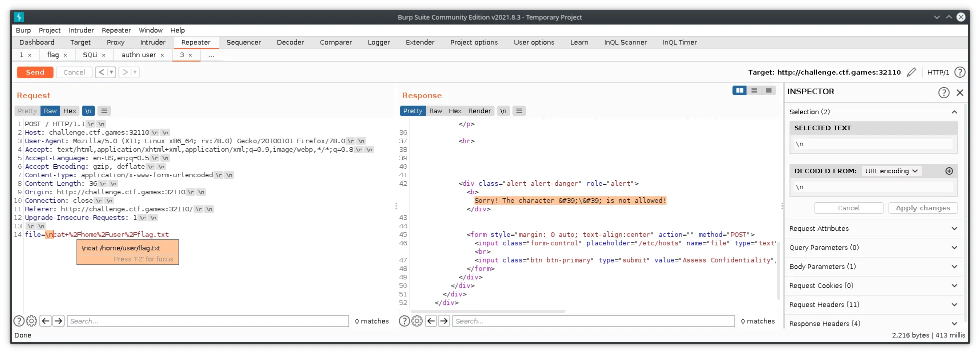Screen dimensions: 980x354
Task: Switch to the InQL Scanner tab
Action: 625,43
